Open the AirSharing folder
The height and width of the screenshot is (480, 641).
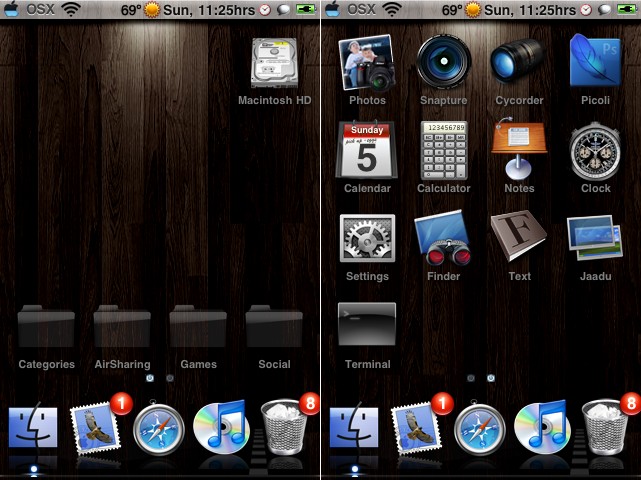(122, 326)
